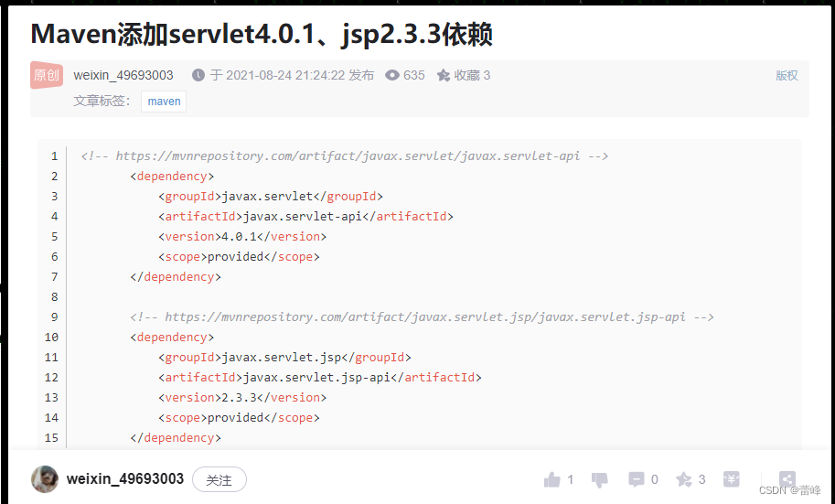The height and width of the screenshot is (504, 835).
Task: Click the 关注 follow button
Action: [219, 479]
